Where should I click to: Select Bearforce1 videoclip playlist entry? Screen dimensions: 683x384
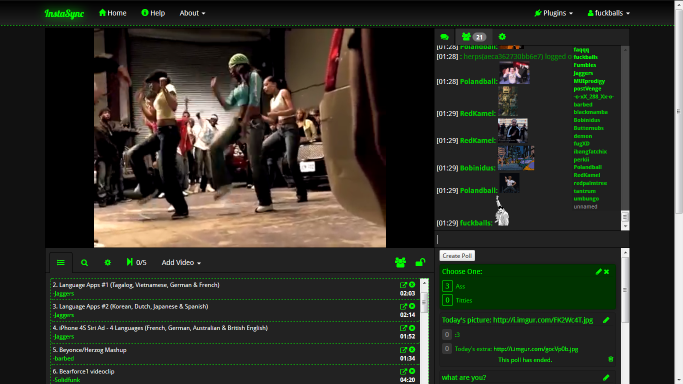click(235, 375)
